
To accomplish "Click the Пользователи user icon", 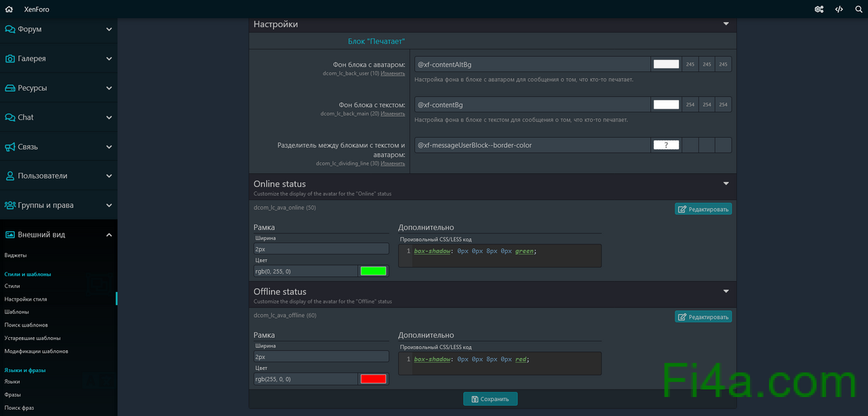I will pos(10,176).
